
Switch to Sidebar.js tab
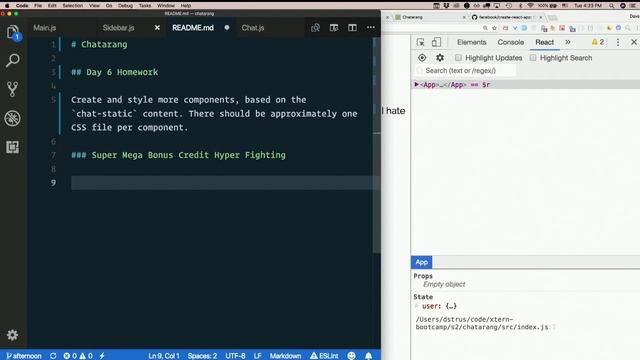[x=118, y=28]
